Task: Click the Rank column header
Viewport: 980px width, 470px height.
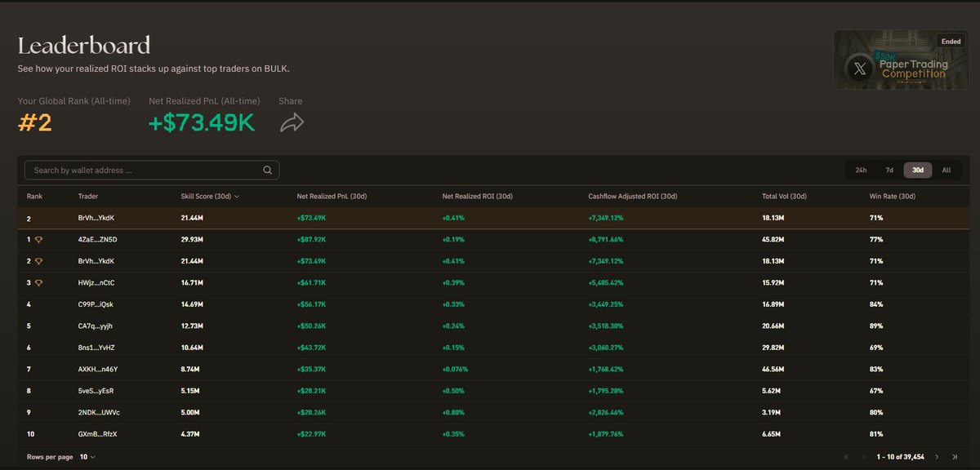Action: coord(34,197)
